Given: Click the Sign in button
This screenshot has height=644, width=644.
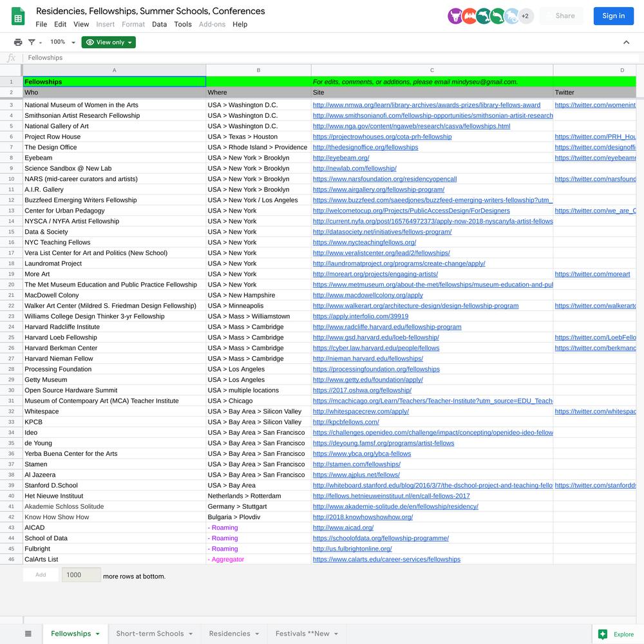Looking at the screenshot, I should pyautogui.click(x=613, y=16).
